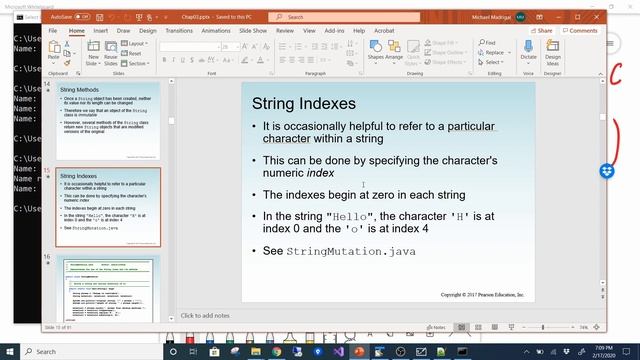Click the Windows Start button
Viewport: 640px width, 360px height.
(10, 351)
